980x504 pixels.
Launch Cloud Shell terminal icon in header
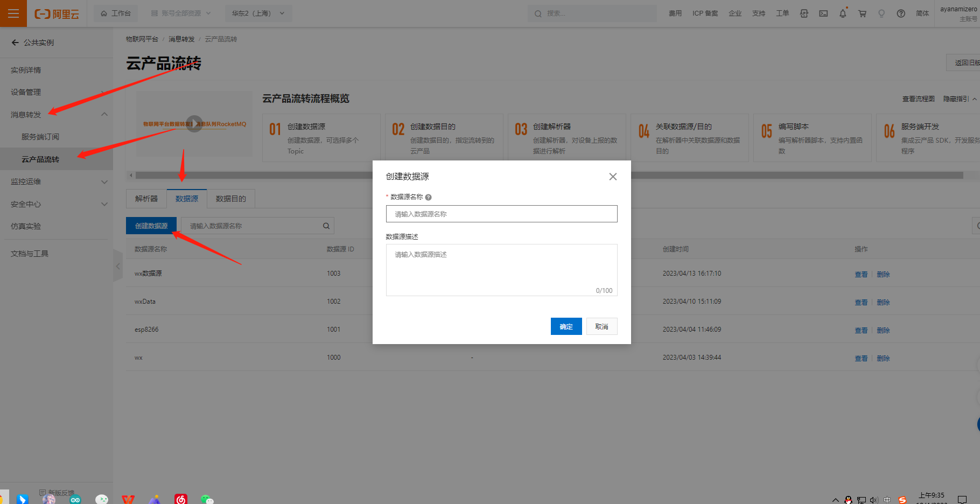point(823,13)
